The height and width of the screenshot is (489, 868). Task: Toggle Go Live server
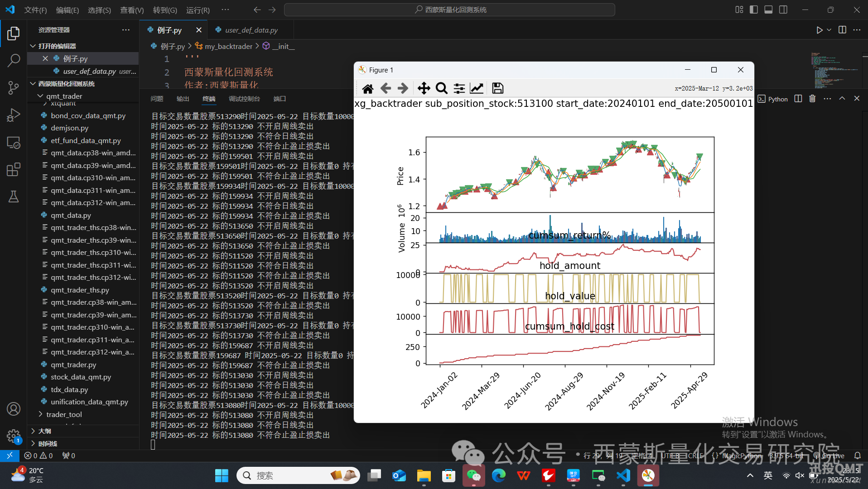829,455
